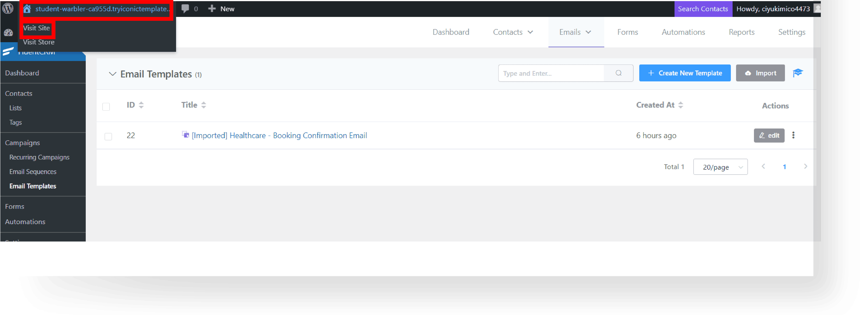
Task: Open Campaigns in the sidebar
Action: (23, 143)
